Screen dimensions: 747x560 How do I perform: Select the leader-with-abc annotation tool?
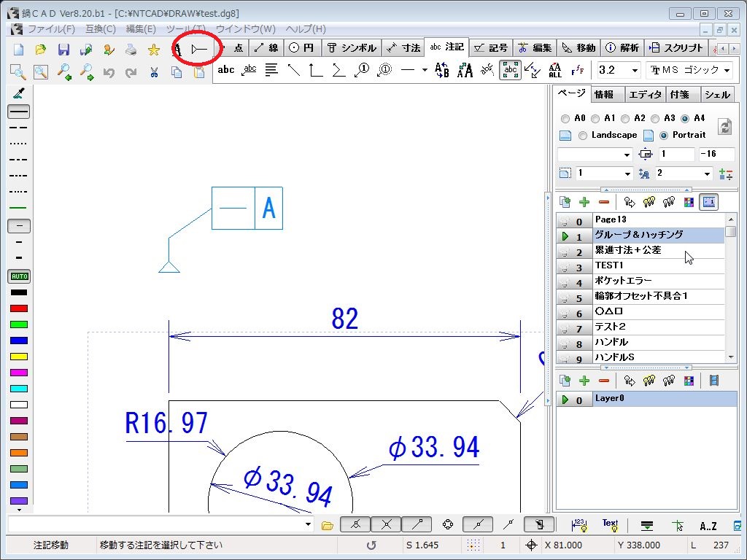point(249,70)
